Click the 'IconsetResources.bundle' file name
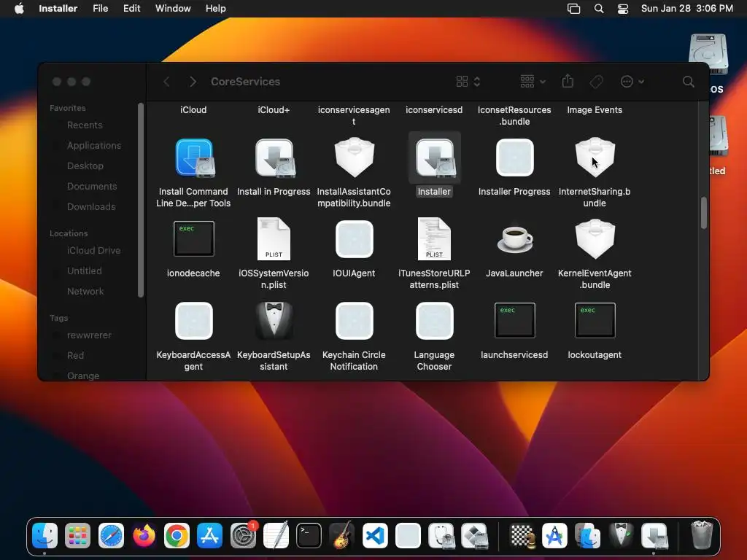Image resolution: width=747 pixels, height=560 pixels. click(x=514, y=116)
